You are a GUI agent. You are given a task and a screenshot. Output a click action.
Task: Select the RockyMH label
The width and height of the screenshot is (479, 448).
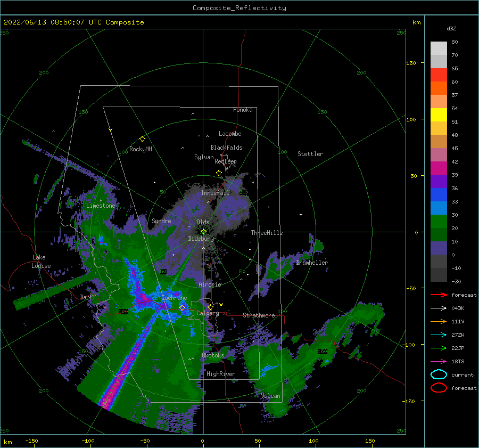tap(141, 149)
